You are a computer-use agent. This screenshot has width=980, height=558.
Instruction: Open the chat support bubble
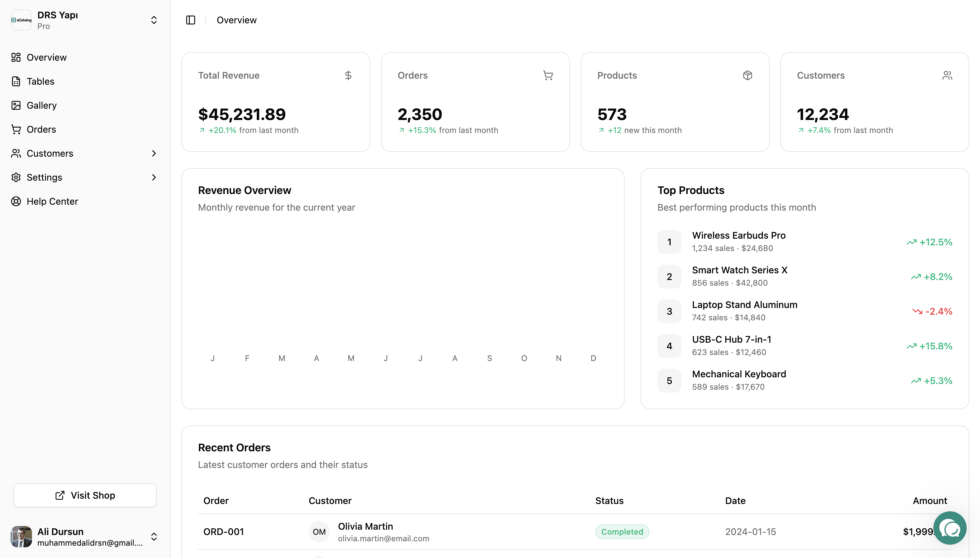pos(949,528)
